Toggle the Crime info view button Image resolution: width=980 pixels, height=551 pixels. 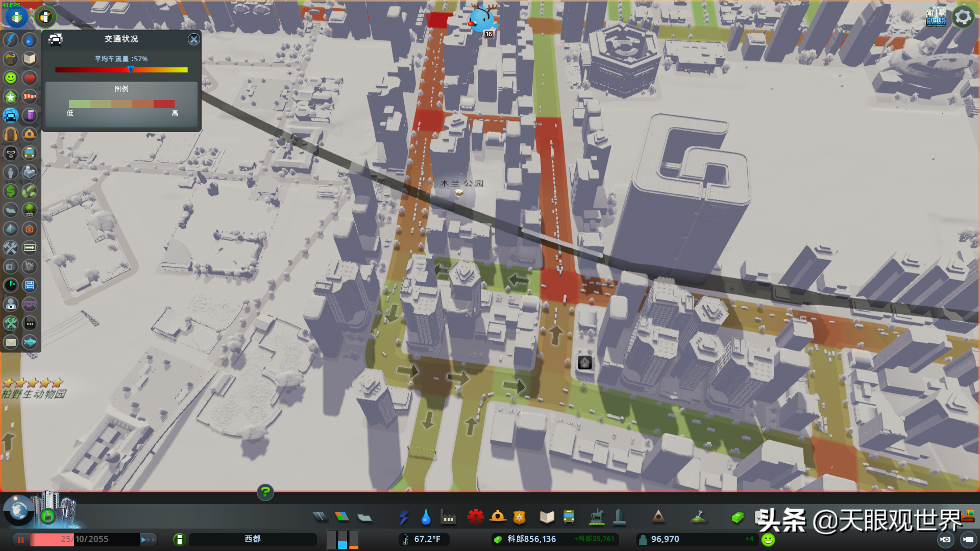point(11,154)
